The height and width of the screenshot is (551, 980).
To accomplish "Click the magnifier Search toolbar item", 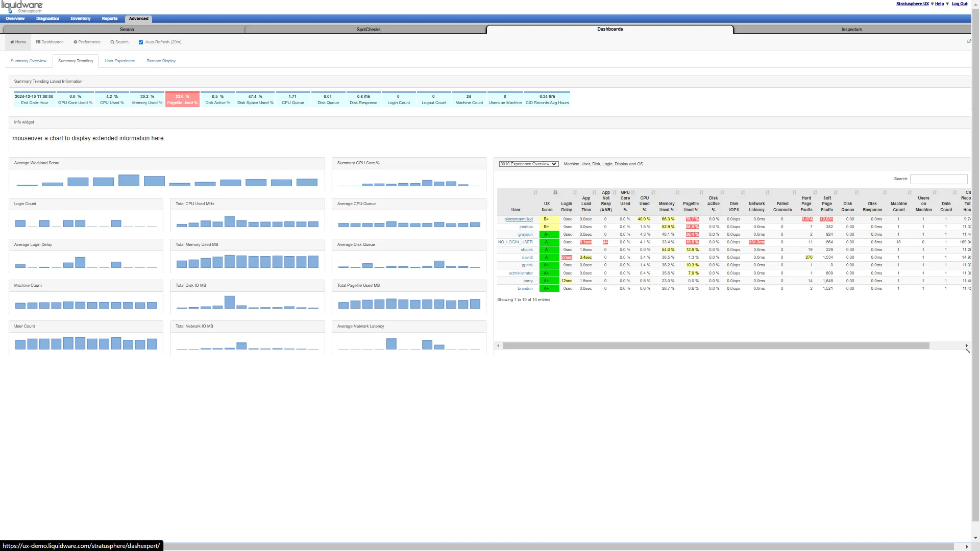I will click(119, 42).
